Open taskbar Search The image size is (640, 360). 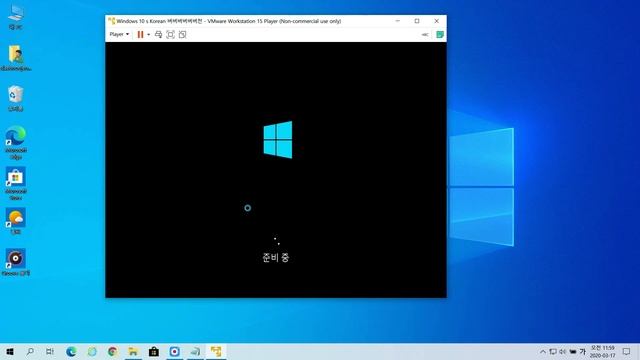click(x=30, y=351)
